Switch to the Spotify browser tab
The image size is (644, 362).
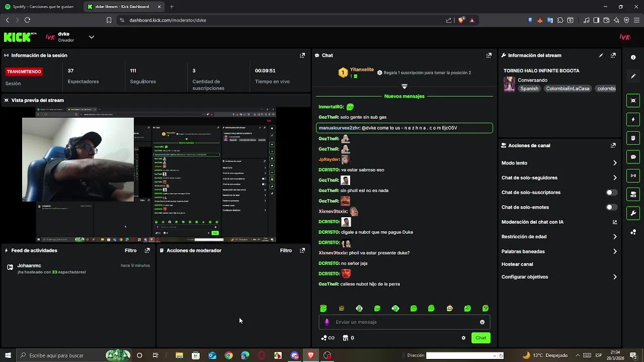click(x=42, y=7)
